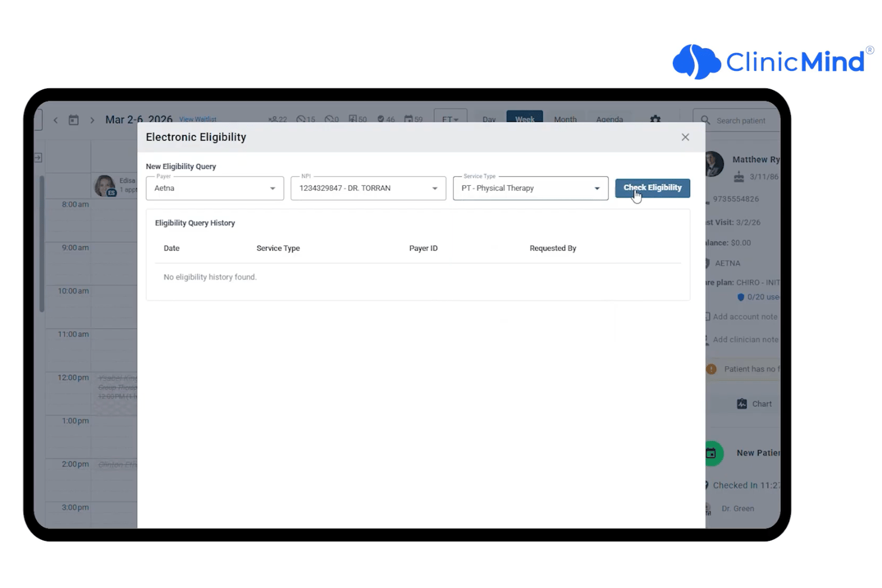This screenshot has height=588, width=882.
Task: Click the checkmark counter showing 46
Action: pos(386,119)
